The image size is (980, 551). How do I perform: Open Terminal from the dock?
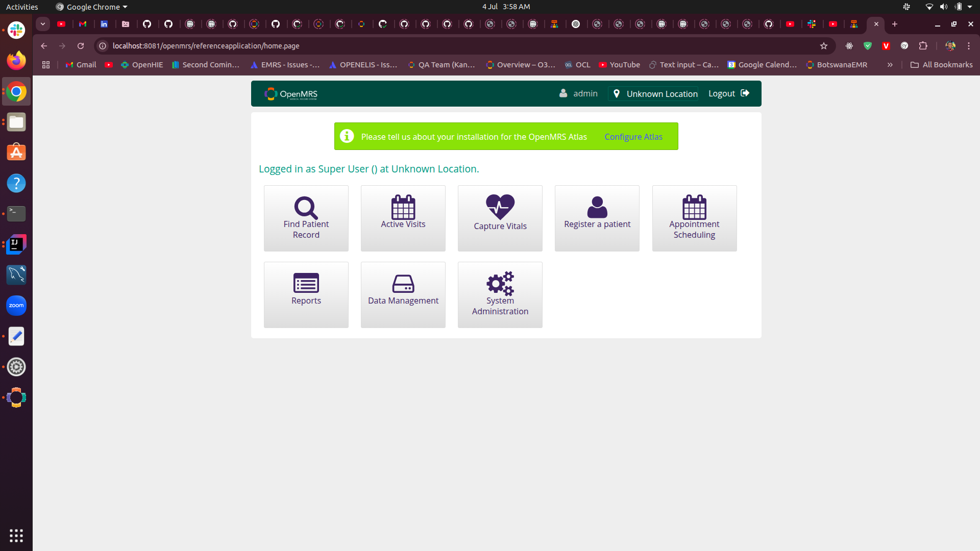click(16, 214)
